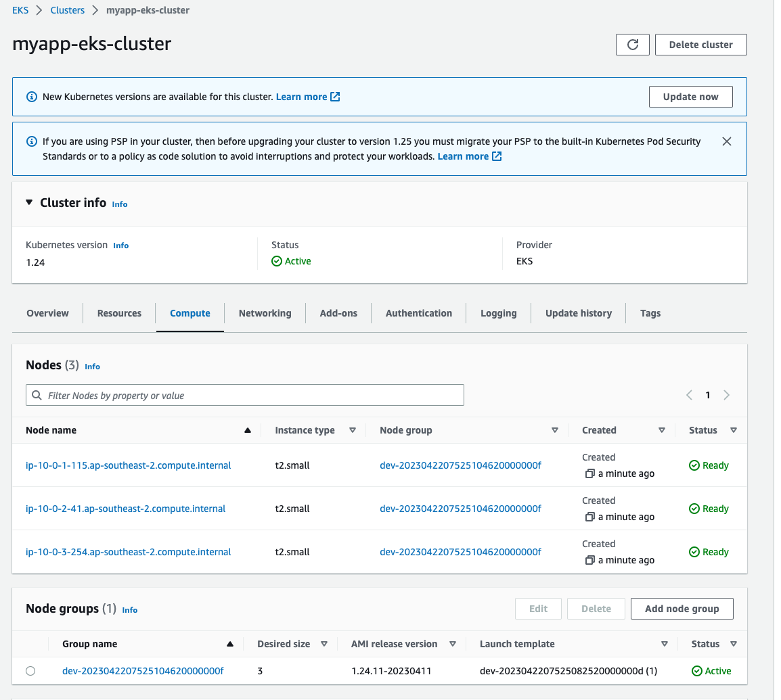
Task: Focus the Filter Nodes search field
Action: (x=245, y=395)
